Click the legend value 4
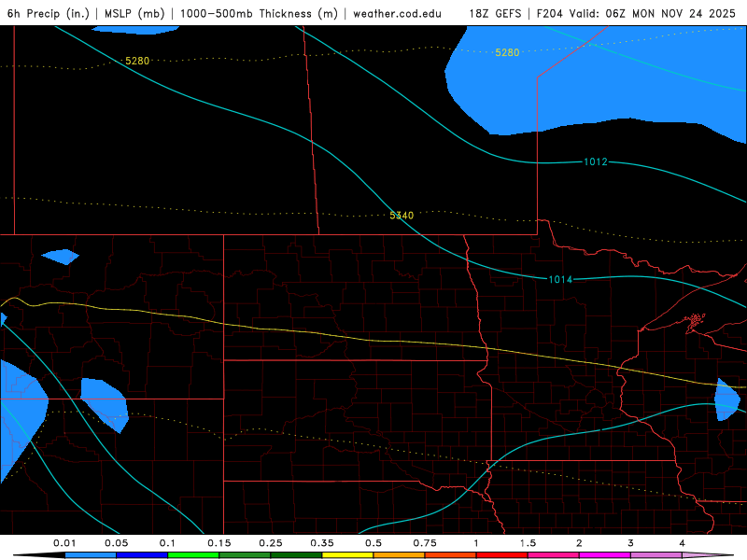Screen dimensions: 747x560 683,543
